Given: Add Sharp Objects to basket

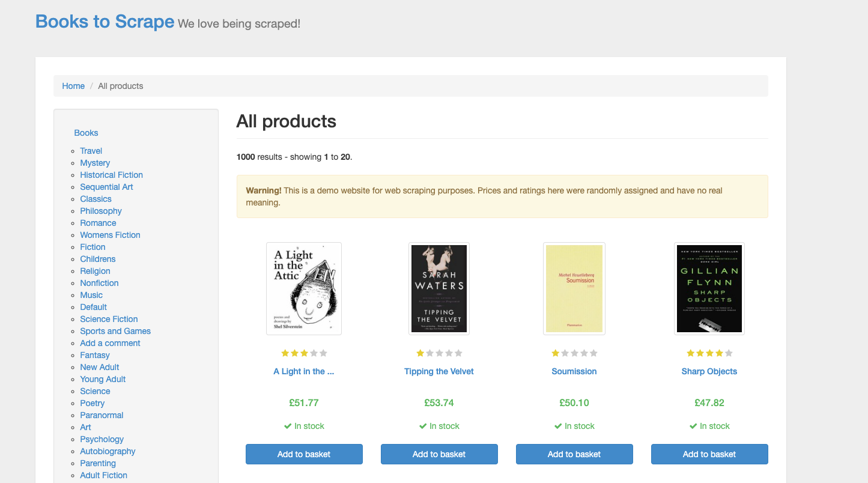Looking at the screenshot, I should 709,454.
